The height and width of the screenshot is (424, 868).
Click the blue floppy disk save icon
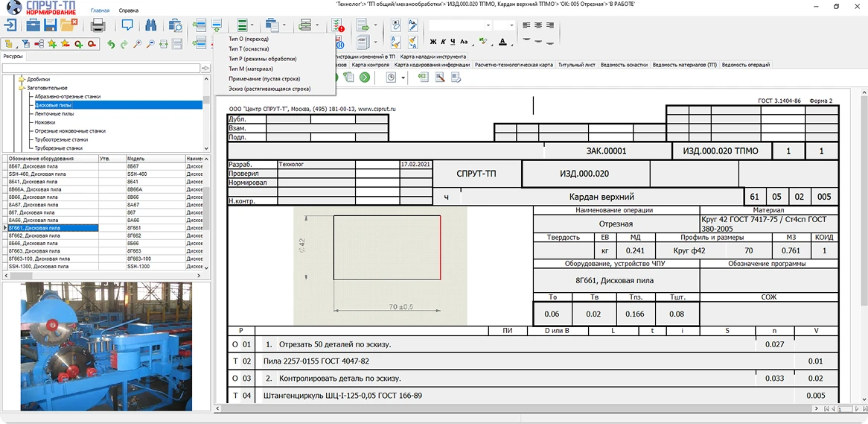coord(51,25)
